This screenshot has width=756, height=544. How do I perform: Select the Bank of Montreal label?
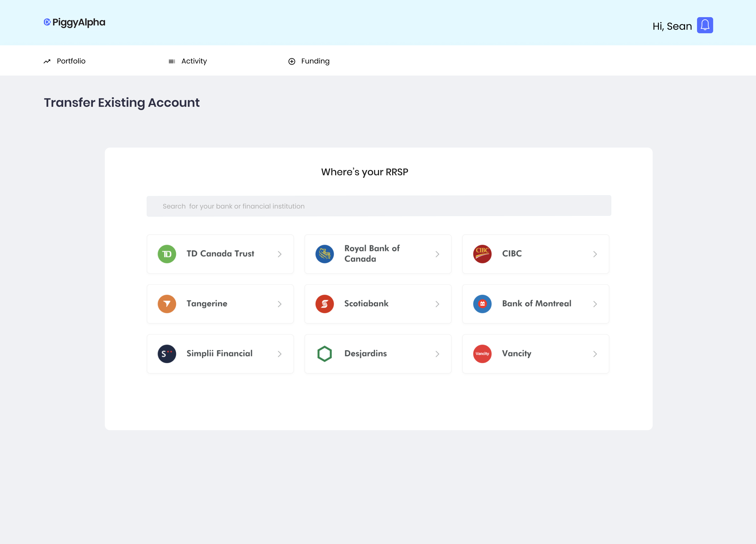[x=536, y=303]
